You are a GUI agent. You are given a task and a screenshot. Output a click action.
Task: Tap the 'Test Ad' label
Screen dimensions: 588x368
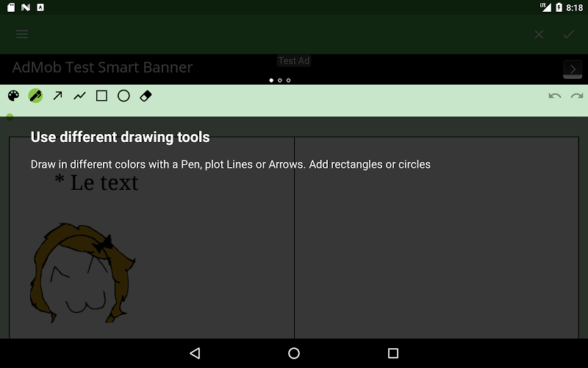(294, 60)
